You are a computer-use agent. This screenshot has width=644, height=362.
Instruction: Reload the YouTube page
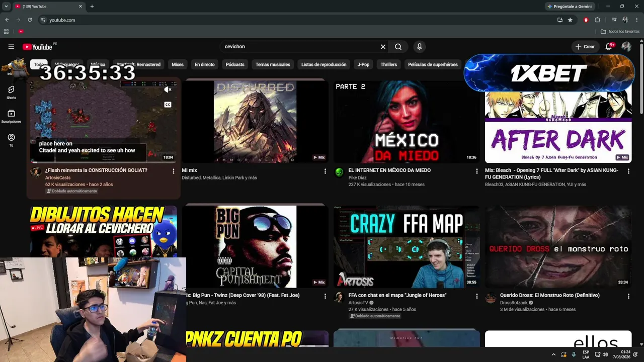click(30, 20)
